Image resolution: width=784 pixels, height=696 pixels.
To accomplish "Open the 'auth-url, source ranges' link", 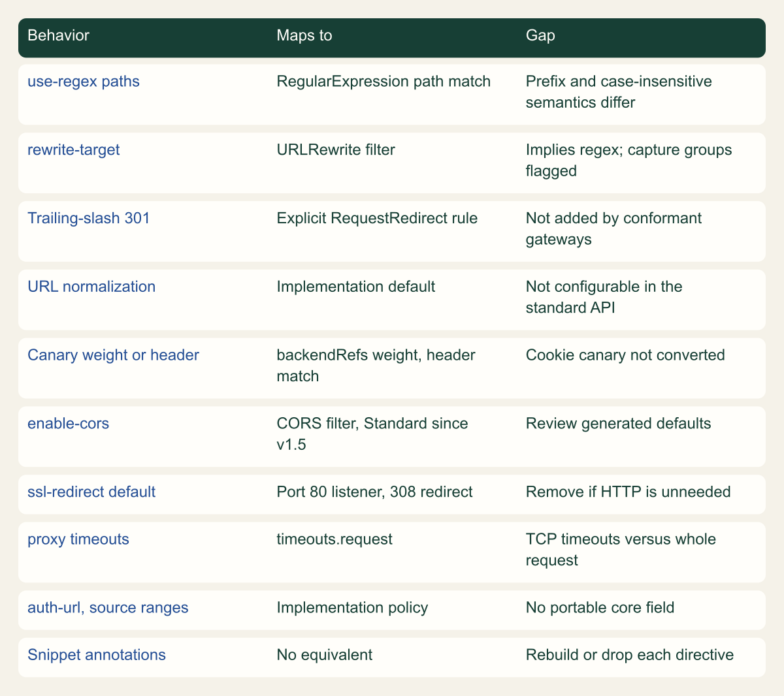I will click(x=108, y=607).
